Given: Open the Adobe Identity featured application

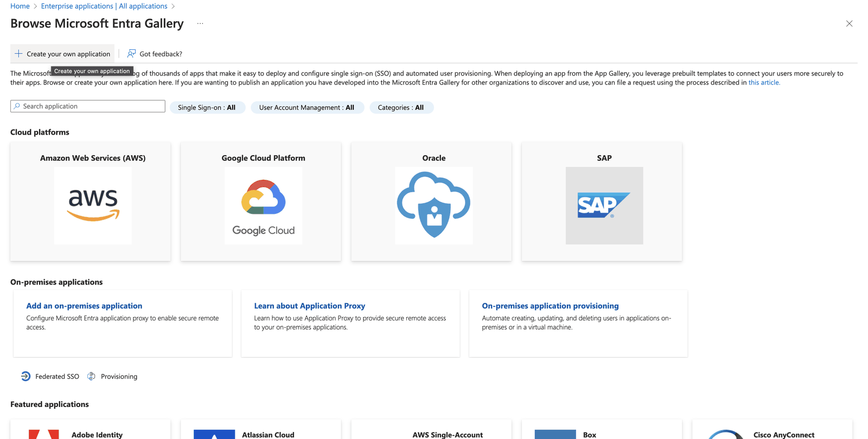Looking at the screenshot, I should click(x=90, y=429).
